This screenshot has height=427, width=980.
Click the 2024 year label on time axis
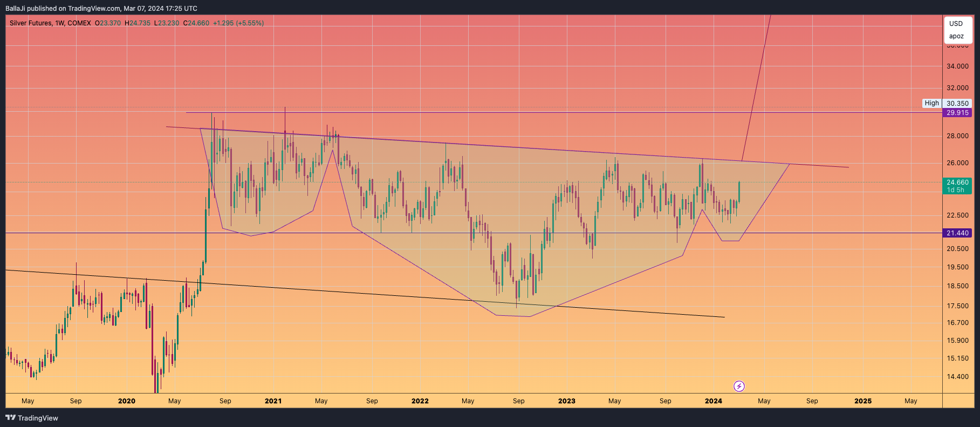[714, 401]
